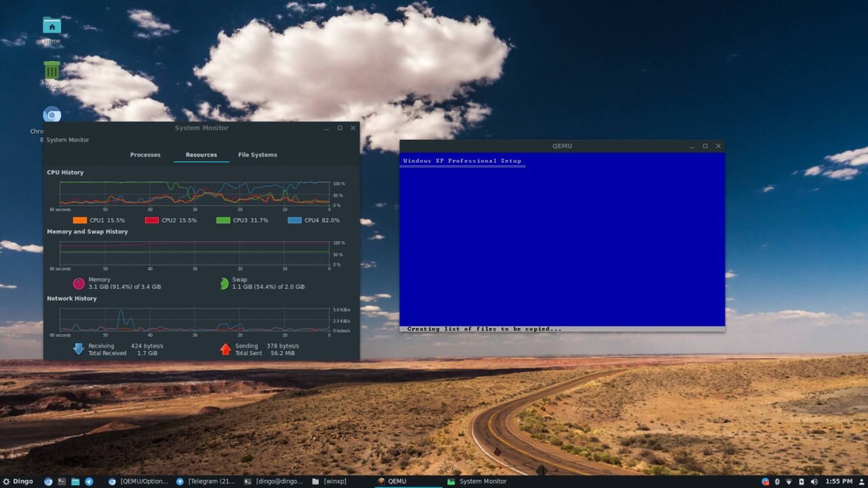The image size is (868, 488).
Task: Click the Bluetooth tray icon
Action: click(777, 481)
